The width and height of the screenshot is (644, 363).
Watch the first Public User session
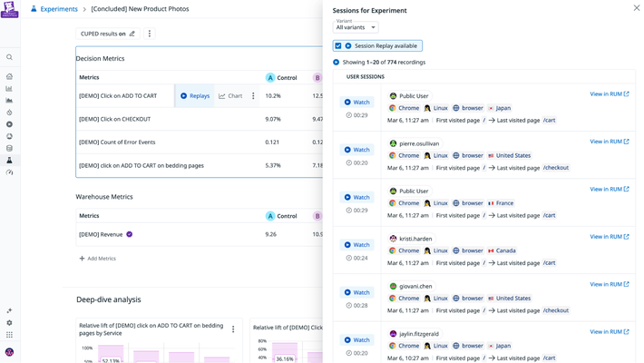(x=356, y=103)
